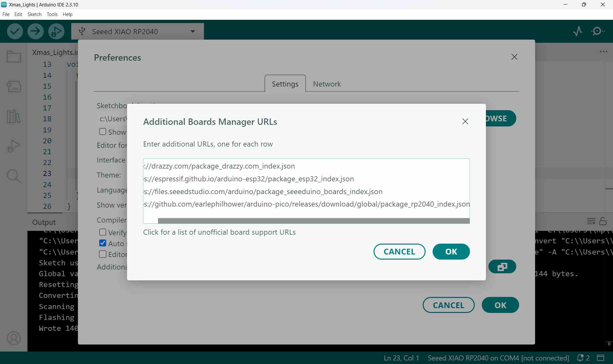Click OK in the URLs dialog
The height and width of the screenshot is (364, 613).
[451, 252]
